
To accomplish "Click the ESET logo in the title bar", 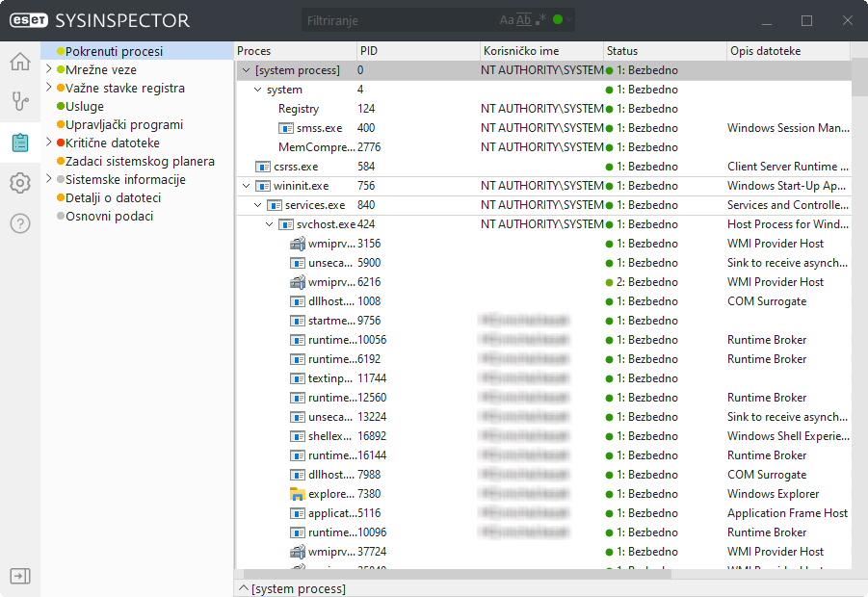I will pyautogui.click(x=29, y=18).
